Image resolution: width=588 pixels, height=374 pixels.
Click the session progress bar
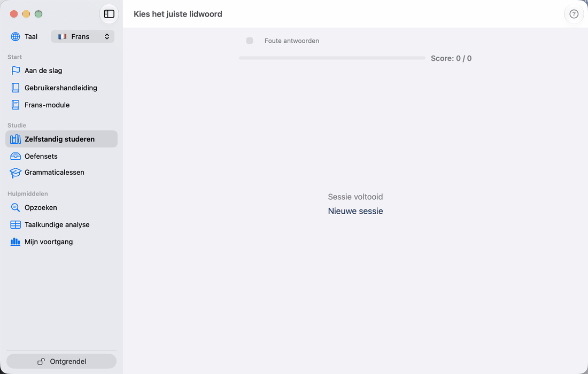tap(332, 58)
